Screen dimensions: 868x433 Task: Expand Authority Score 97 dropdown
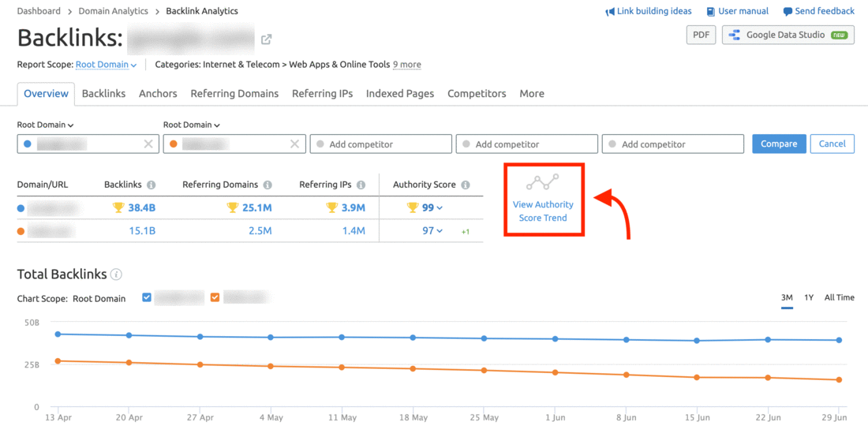[x=432, y=231]
